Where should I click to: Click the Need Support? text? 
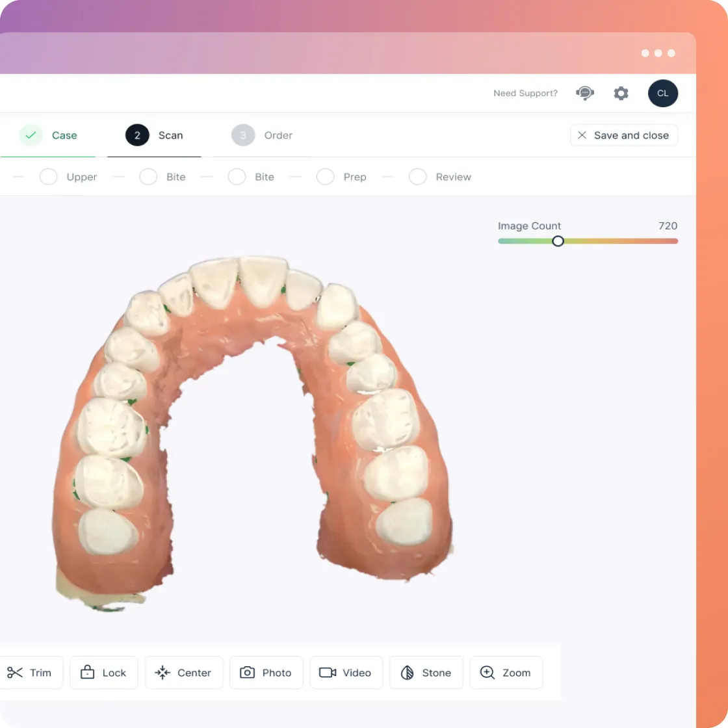point(525,94)
